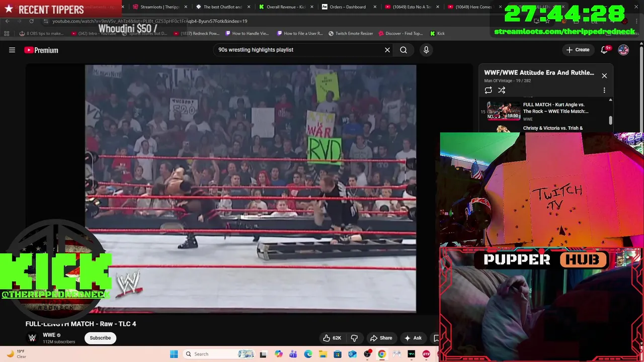Like the video with 62K likes
The image size is (644, 362).
(332, 338)
